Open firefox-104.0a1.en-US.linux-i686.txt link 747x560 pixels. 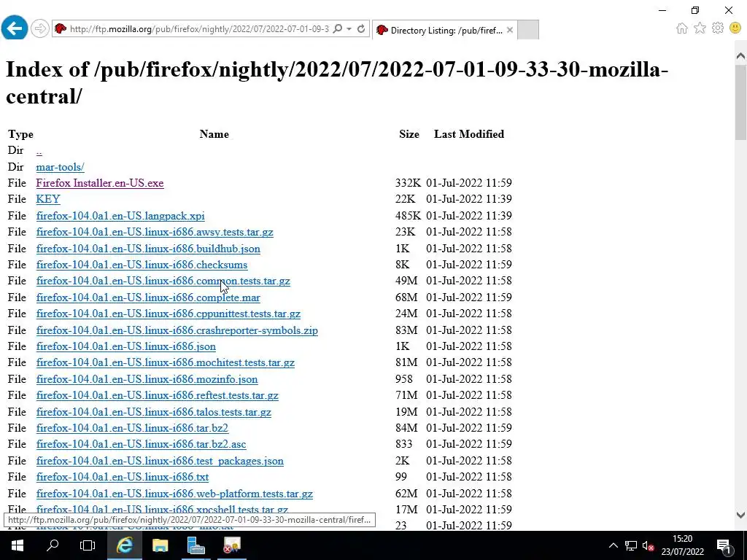pyautogui.click(x=123, y=477)
